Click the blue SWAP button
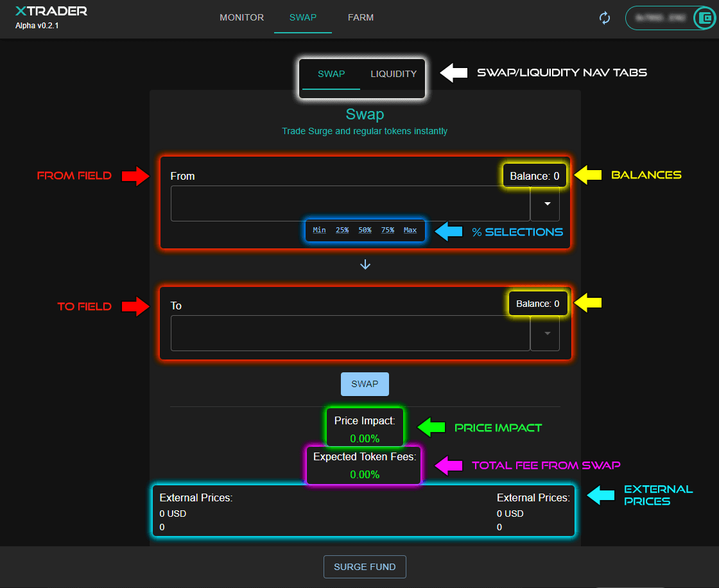This screenshot has width=719, height=588. 365,384
